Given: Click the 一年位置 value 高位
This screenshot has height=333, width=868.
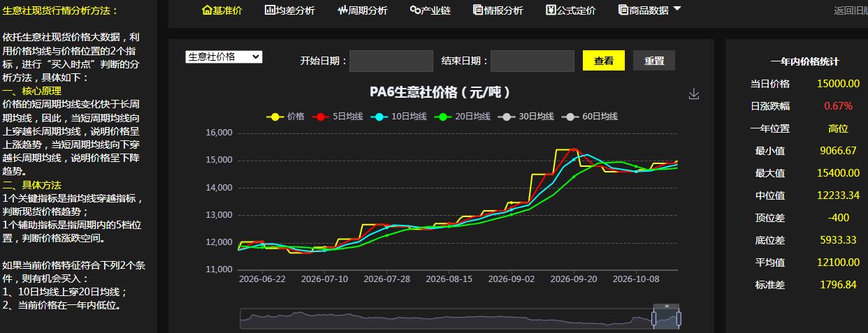Looking at the screenshot, I should (838, 128).
